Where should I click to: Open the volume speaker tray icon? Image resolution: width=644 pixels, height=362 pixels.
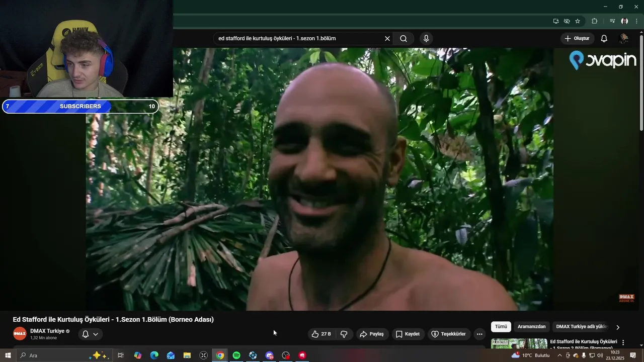coord(600,355)
